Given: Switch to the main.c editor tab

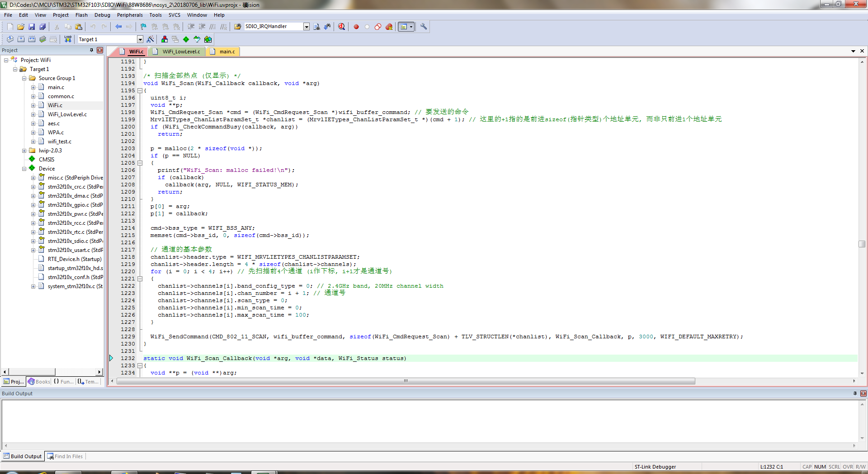Looking at the screenshot, I should point(224,52).
